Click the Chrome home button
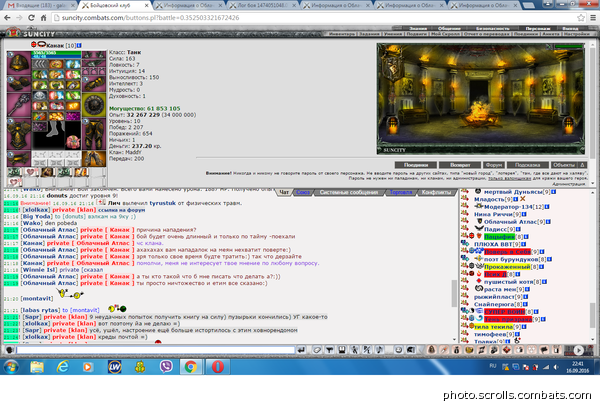Image resolution: width=600 pixels, height=405 pixels. point(44,18)
